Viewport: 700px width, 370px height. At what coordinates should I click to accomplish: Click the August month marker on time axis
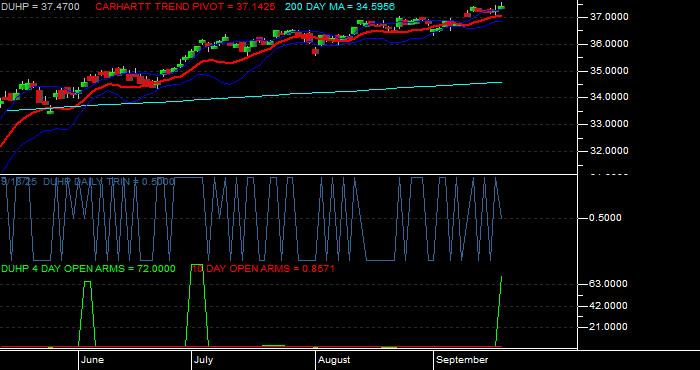334,360
